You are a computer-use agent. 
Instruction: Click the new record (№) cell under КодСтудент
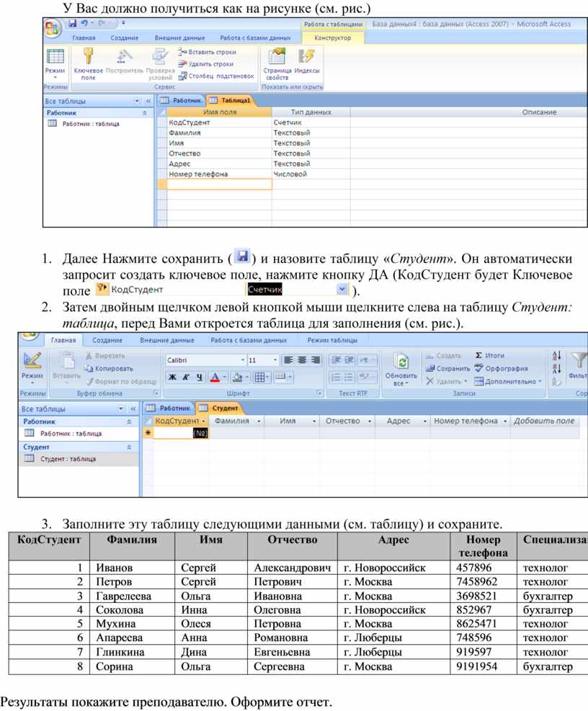click(x=181, y=434)
